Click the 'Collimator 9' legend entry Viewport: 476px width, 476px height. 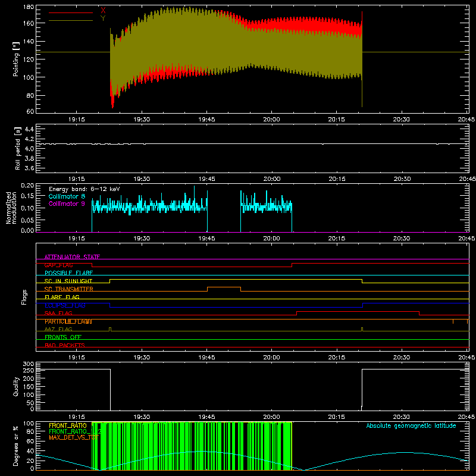[67, 203]
